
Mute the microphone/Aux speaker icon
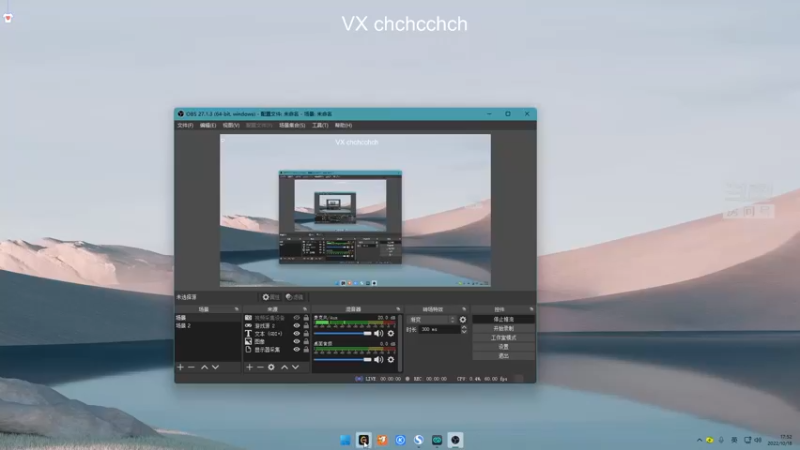coord(378,333)
